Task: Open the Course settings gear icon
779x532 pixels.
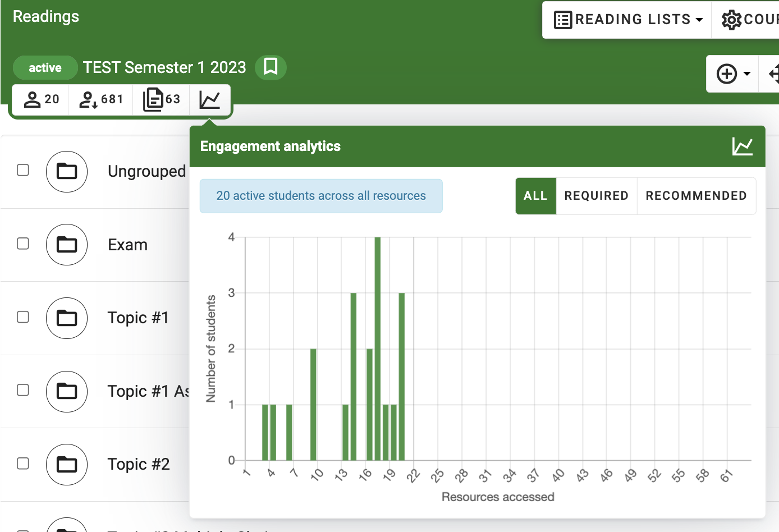Action: tap(731, 19)
